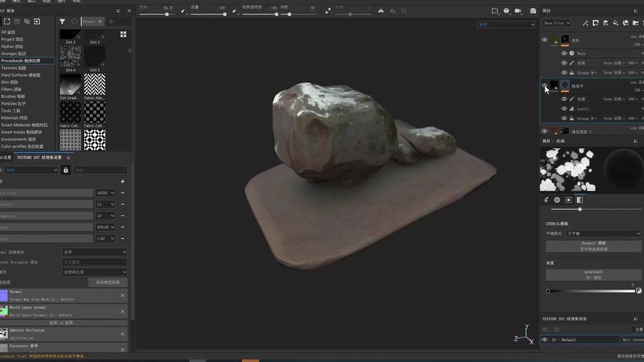Remove the Normal mesh map
The height and width of the screenshot is (362, 644).
point(122,295)
